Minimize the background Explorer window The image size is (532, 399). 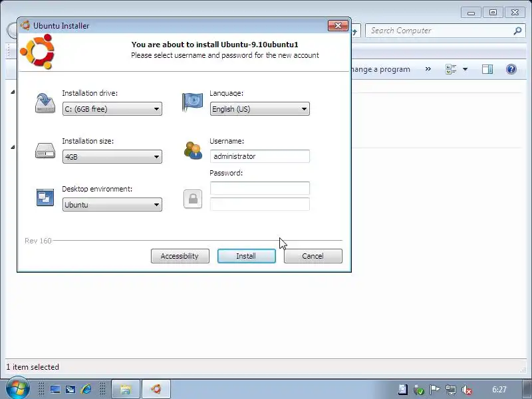click(x=471, y=13)
